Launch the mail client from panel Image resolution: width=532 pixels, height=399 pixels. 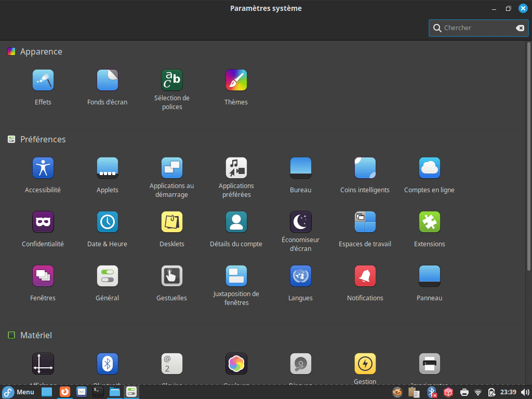(82, 392)
